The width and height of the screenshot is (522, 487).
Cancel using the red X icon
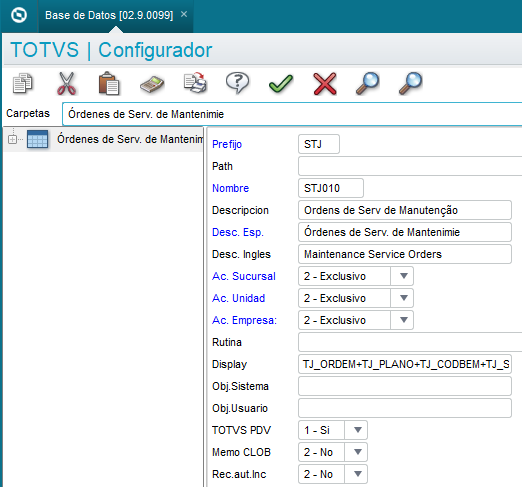click(x=325, y=84)
